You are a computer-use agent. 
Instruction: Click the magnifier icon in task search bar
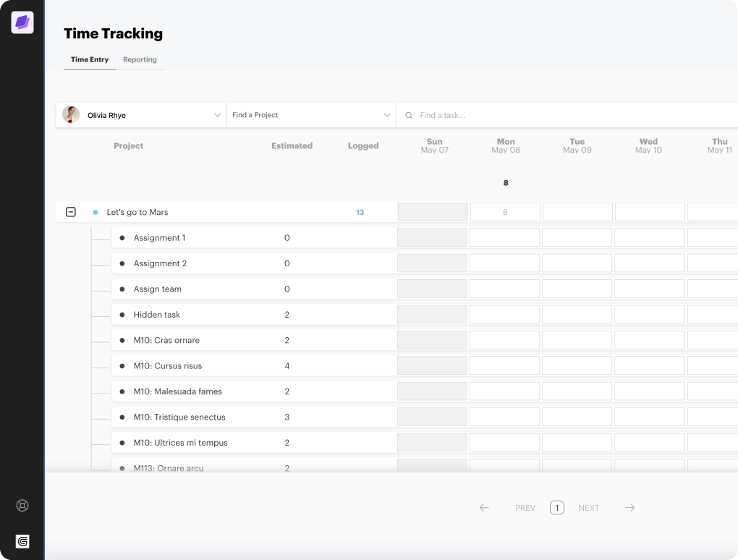(409, 115)
